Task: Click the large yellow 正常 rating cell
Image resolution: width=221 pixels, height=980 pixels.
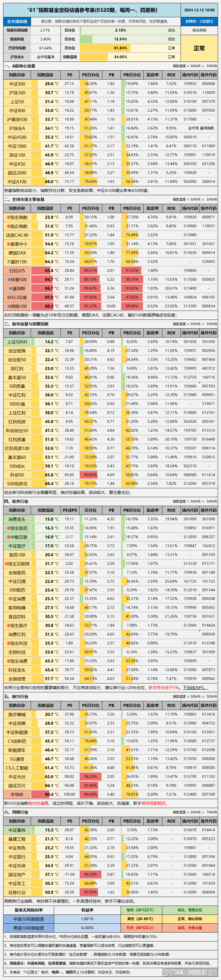Action: 199,48
